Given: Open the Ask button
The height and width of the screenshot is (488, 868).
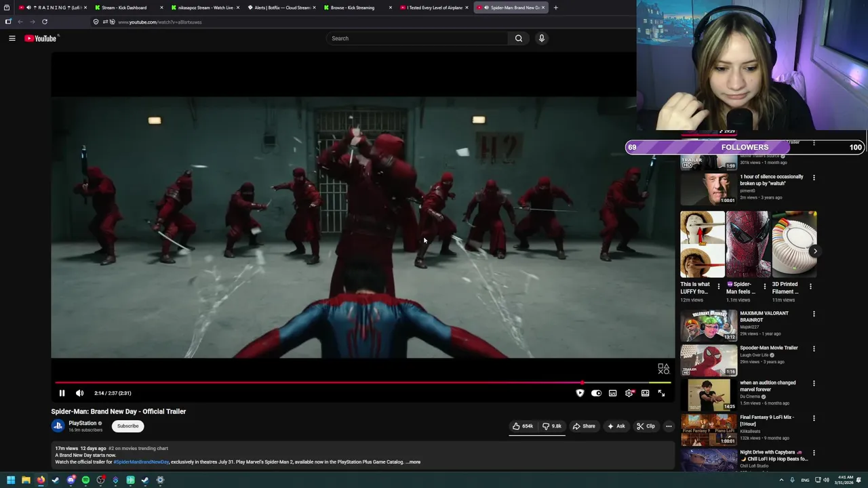Looking at the screenshot, I should [x=616, y=426].
